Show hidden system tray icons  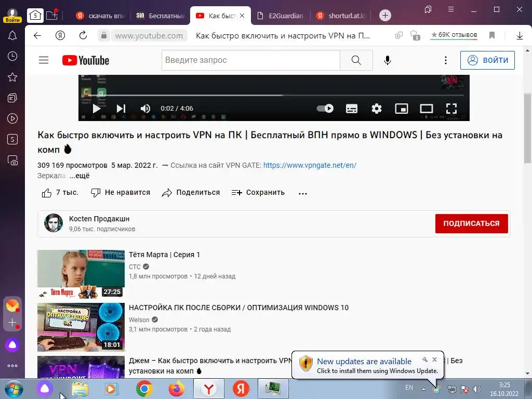pos(423,389)
